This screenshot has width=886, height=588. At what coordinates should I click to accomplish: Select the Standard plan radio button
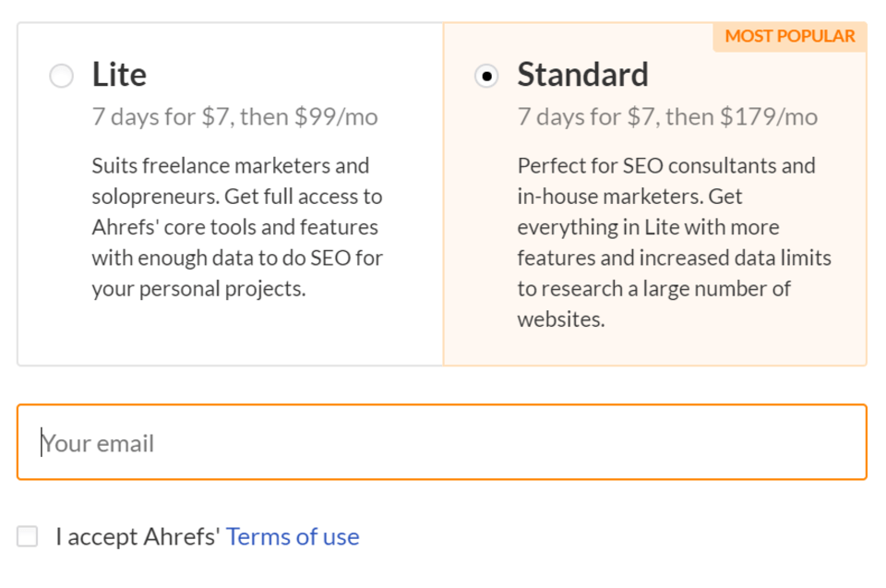[x=486, y=76]
